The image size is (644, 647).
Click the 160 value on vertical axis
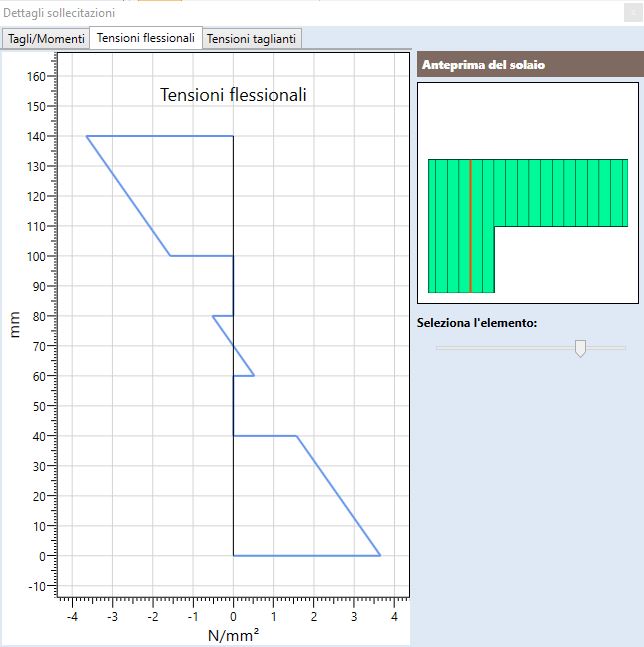coord(36,77)
